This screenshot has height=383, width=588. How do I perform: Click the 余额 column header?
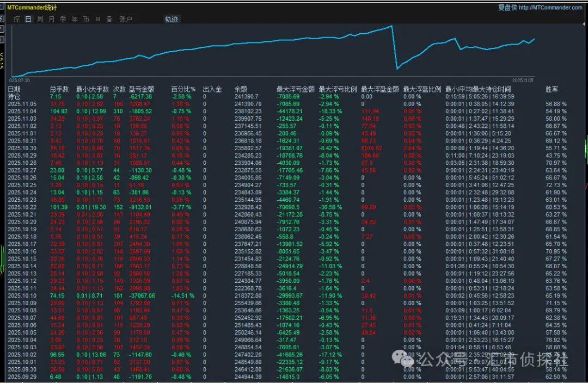(241, 89)
